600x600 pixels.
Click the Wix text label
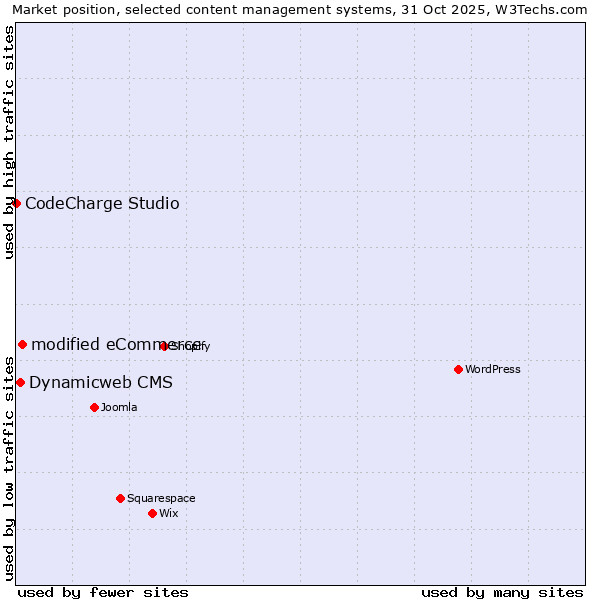[169, 513]
